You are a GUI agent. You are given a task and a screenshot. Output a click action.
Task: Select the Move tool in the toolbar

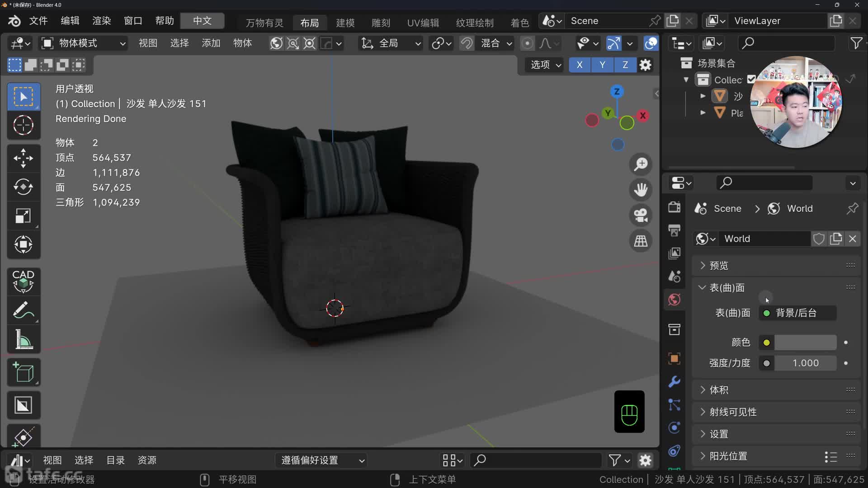[x=24, y=158]
